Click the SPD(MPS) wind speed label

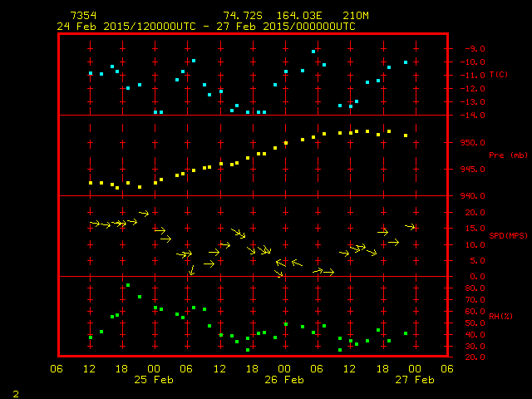[x=508, y=236]
